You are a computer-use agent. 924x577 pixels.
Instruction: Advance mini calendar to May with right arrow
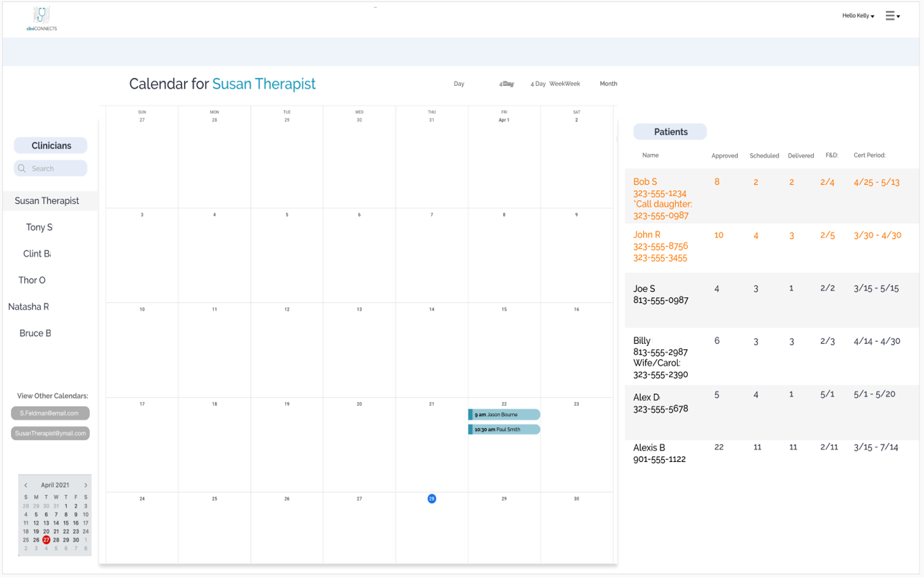tap(86, 485)
